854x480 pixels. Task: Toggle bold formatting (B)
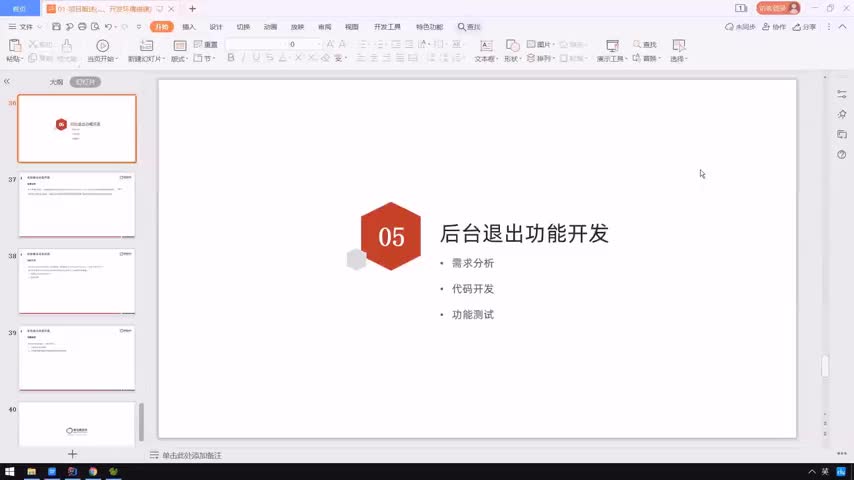(x=231, y=58)
